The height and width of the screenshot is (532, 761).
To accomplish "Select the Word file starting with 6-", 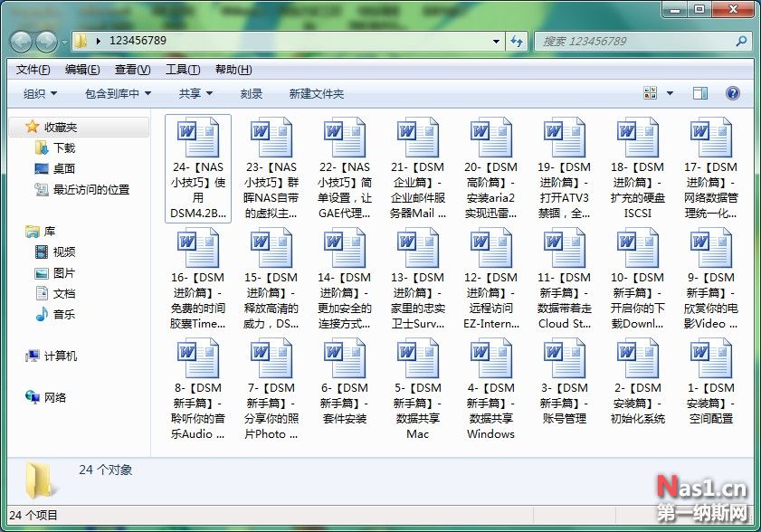I will [345, 382].
